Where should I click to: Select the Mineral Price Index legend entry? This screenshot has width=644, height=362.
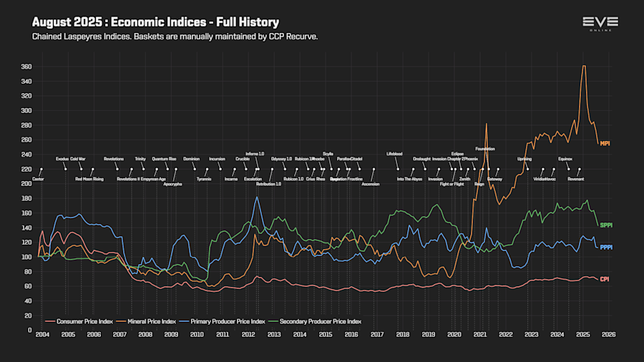tap(146, 322)
